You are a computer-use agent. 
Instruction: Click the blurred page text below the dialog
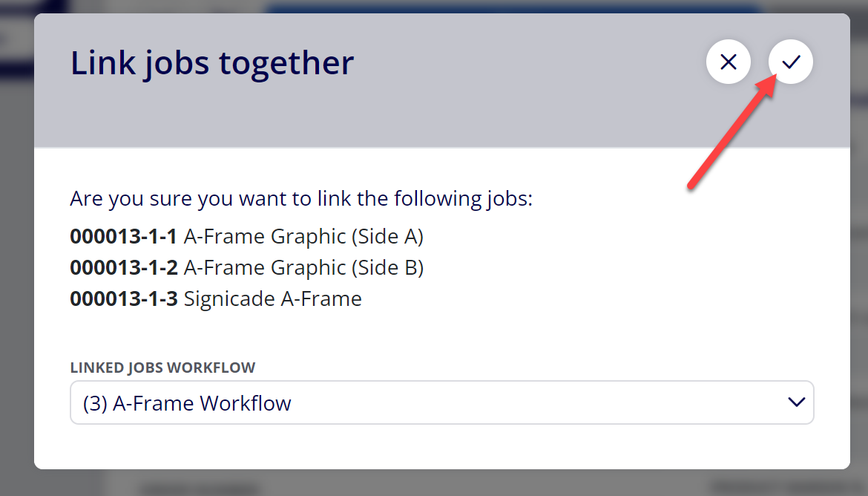[200, 489]
